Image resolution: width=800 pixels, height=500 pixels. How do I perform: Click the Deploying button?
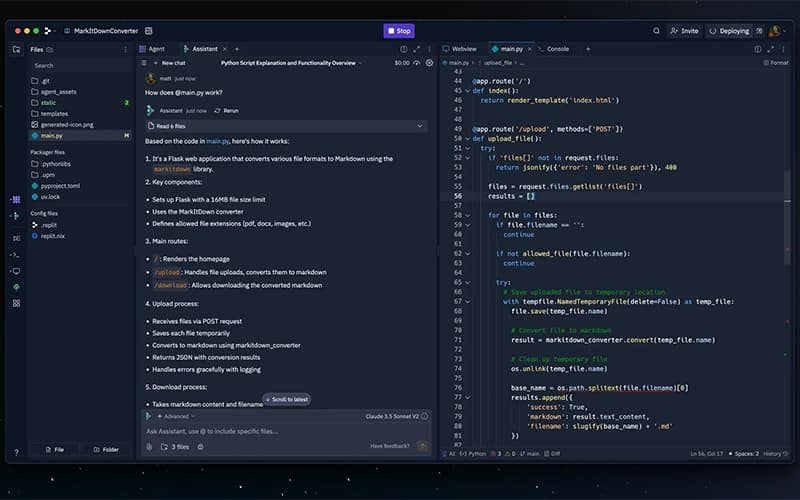click(x=729, y=31)
